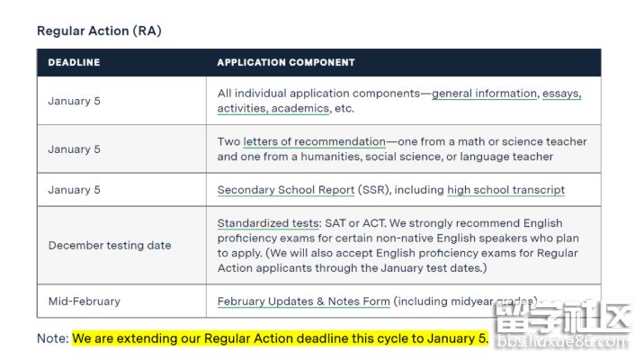Follow the Standardized tests link

(267, 223)
